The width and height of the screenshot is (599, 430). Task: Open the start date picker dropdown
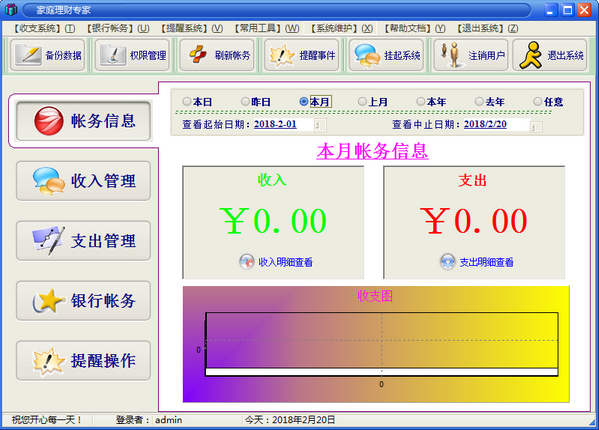(320, 126)
